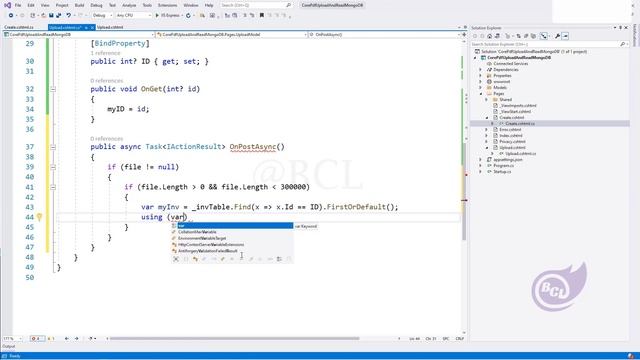Select _ViewStart.cshtml in Solution Explorer
Viewport: 640px width, 360px height.
pos(516,111)
